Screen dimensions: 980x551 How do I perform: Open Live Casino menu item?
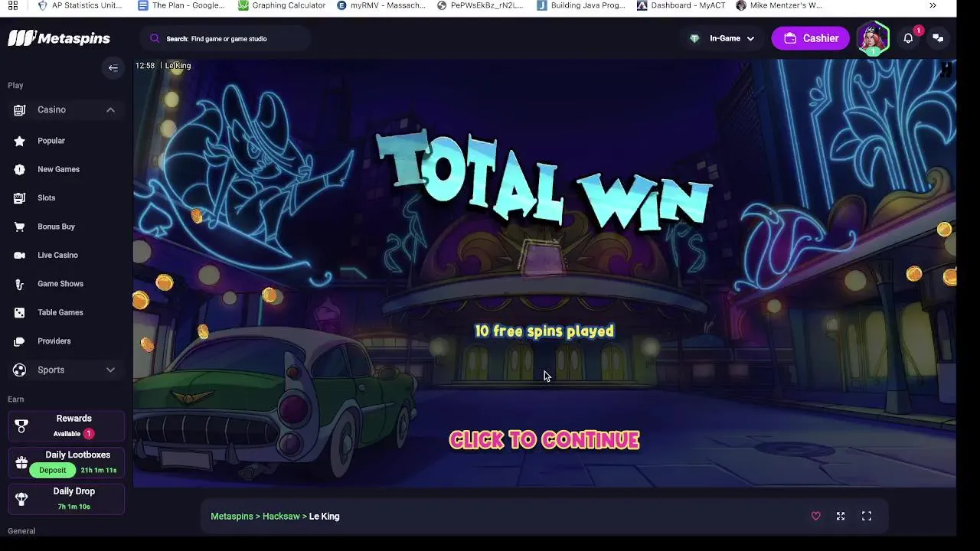[x=57, y=255]
